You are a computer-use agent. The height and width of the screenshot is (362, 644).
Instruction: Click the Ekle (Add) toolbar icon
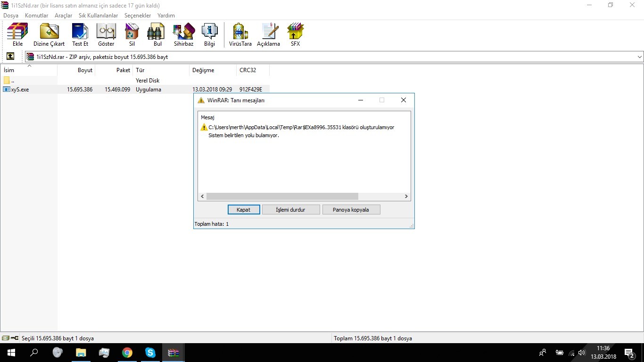point(17,34)
